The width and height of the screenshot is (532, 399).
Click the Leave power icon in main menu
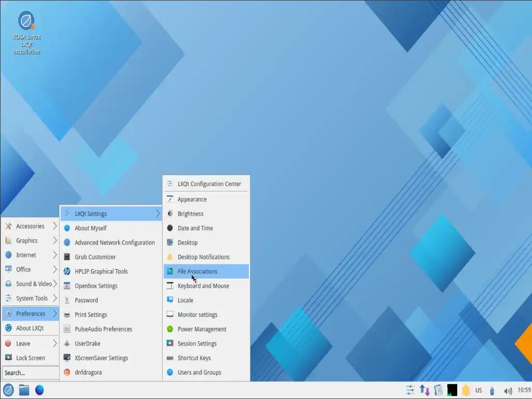point(8,343)
